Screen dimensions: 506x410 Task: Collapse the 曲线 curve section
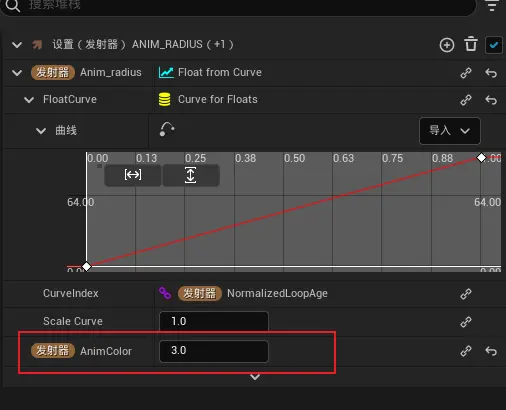[x=41, y=131]
